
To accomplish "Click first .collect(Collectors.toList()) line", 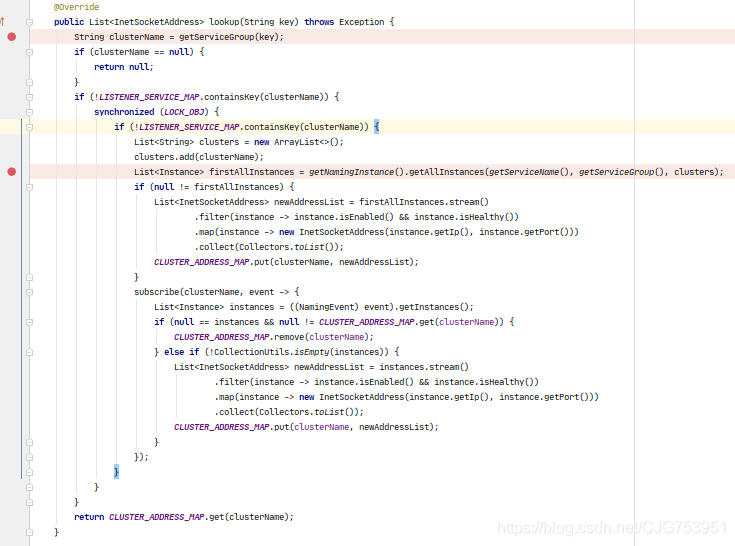I will pyautogui.click(x=269, y=247).
